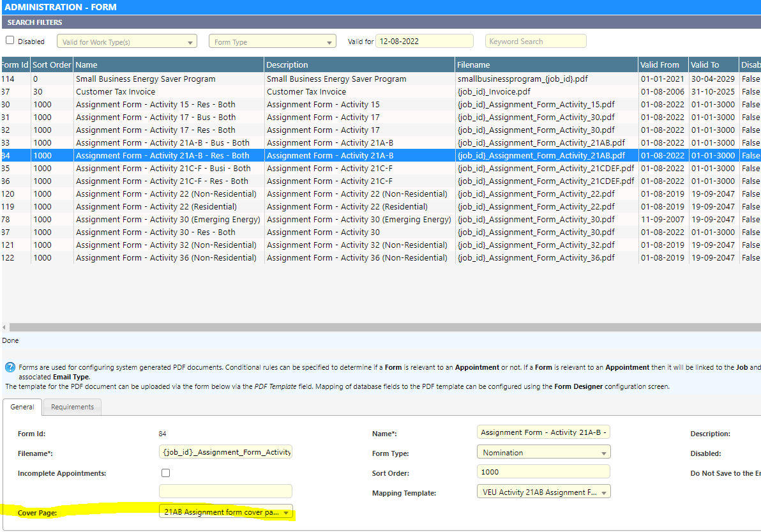Expand the Mapping Template dropdown
This screenshot has height=532, width=761.
coord(543,492)
